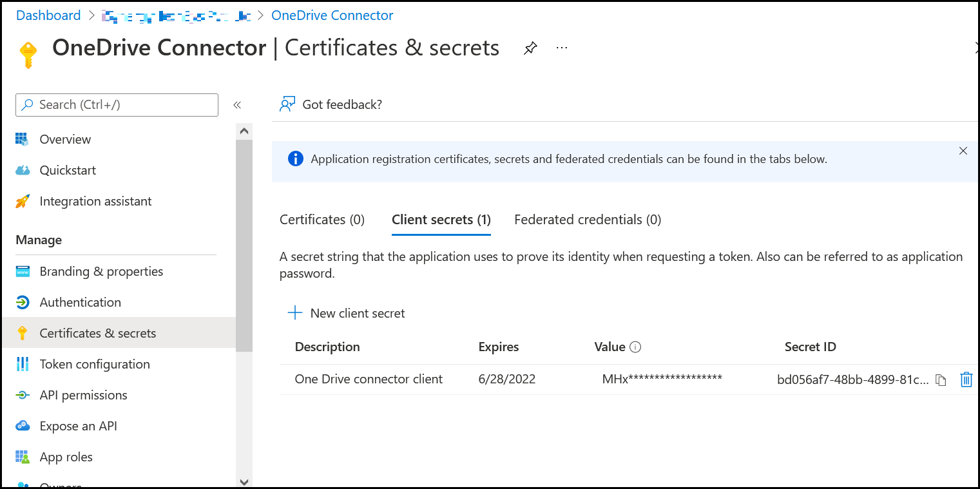980x489 pixels.
Task: Click the Value info tooltip icon
Action: (x=635, y=347)
